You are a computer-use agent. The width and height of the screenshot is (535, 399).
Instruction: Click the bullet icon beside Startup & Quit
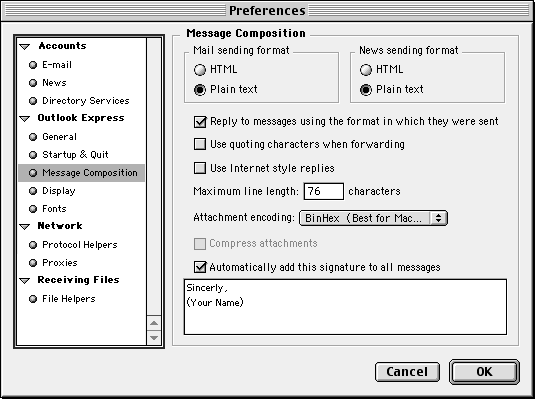point(33,155)
